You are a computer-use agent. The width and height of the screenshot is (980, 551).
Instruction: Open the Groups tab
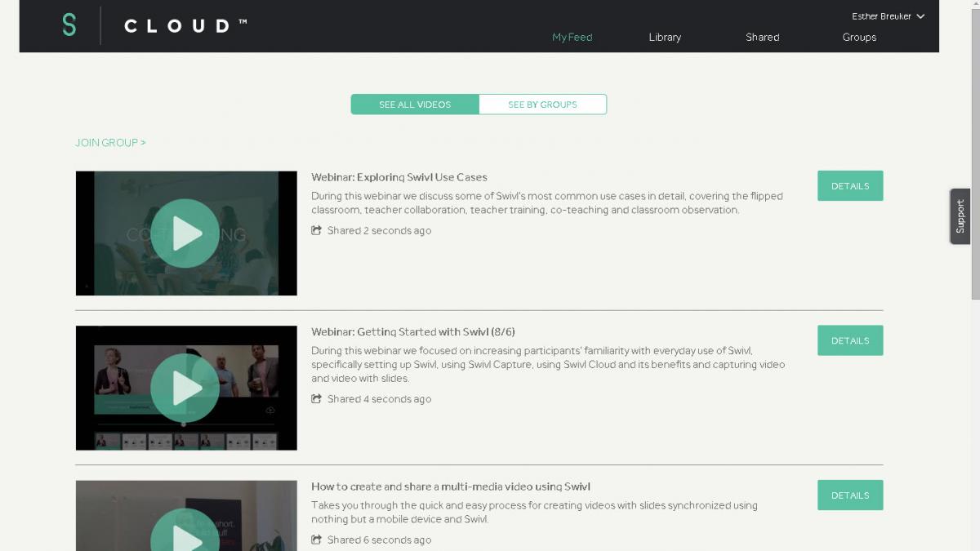click(x=859, y=37)
